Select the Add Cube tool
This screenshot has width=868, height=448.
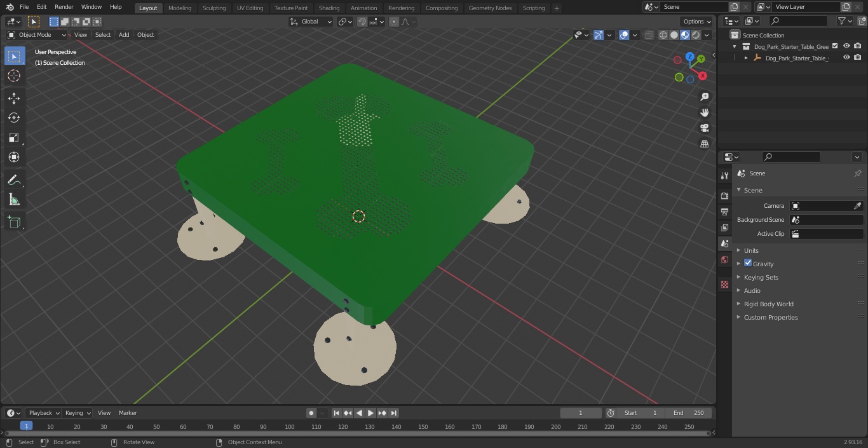(14, 222)
